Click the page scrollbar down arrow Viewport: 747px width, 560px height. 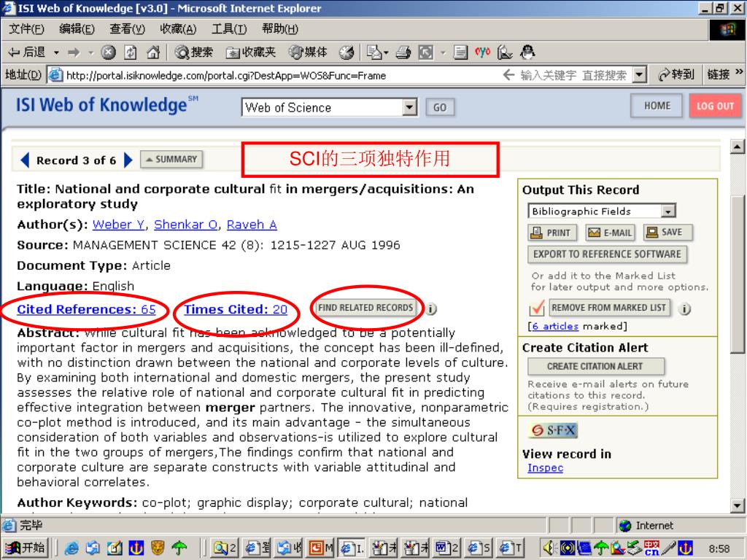tap(738, 506)
